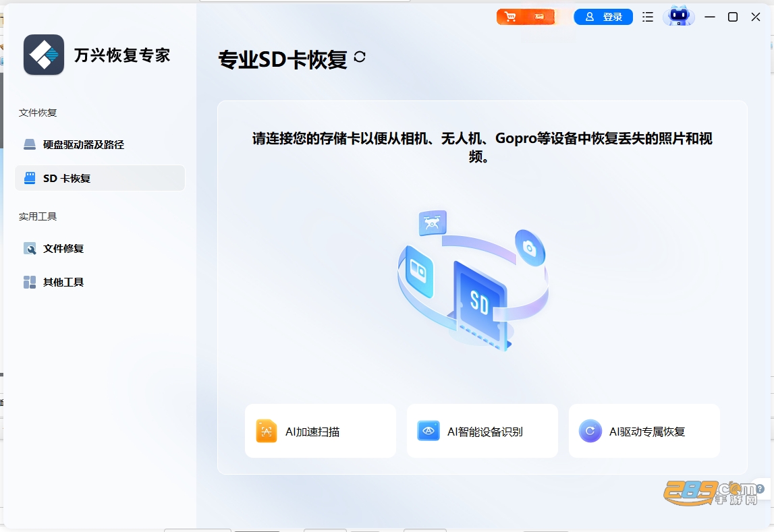Screen dimensions: 774x532
Task: Open 文件修复 tool in sidebar
Action: click(100, 249)
